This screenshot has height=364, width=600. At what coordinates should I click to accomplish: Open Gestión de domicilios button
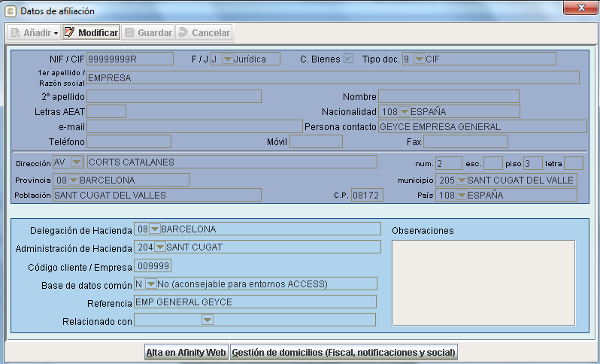(344, 352)
